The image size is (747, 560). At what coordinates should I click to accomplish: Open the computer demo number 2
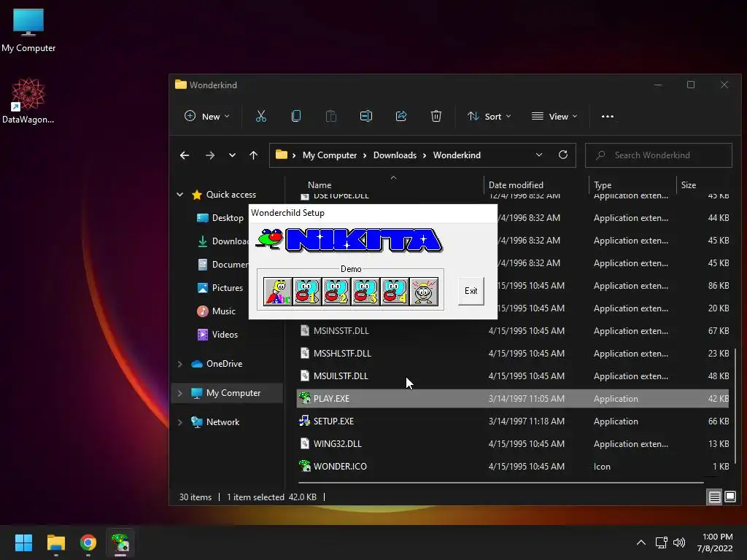coord(336,292)
